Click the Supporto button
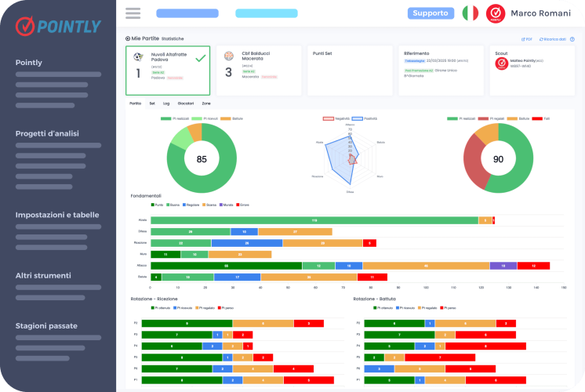The width and height of the screenshot is (585, 392). pyautogui.click(x=431, y=13)
